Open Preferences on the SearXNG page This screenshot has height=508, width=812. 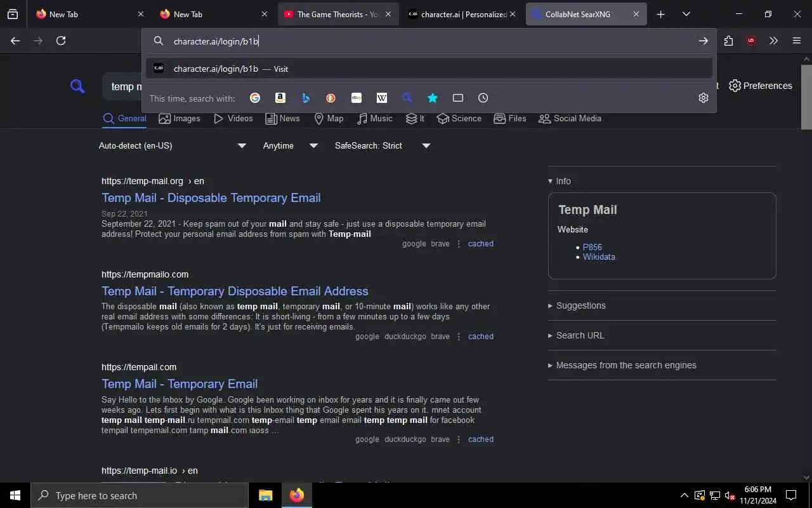click(x=761, y=86)
